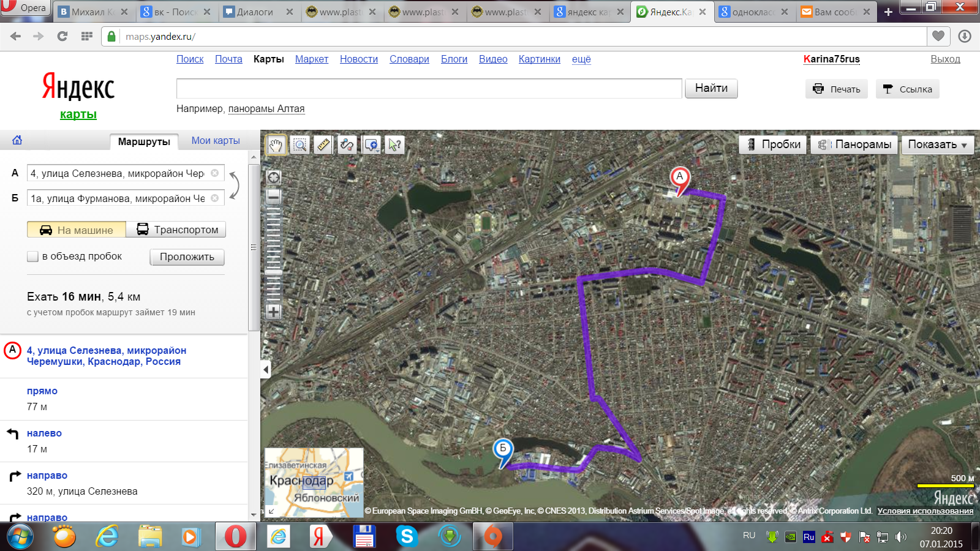Open the home icon tab in sidebar
Screen dimensions: 980x551
pyautogui.click(x=17, y=140)
